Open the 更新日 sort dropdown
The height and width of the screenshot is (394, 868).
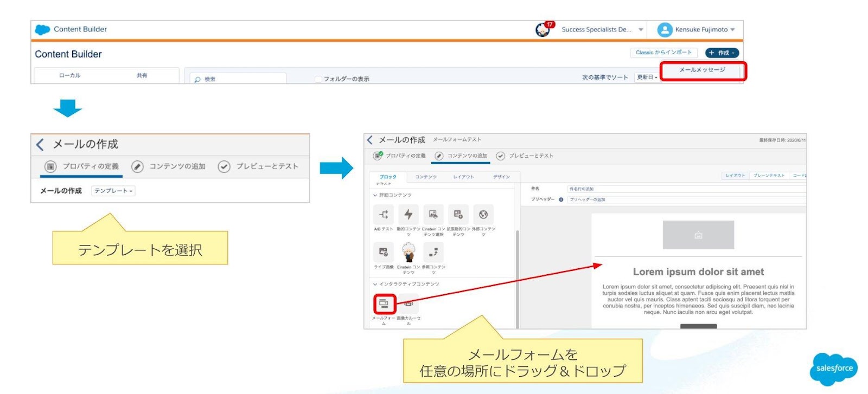point(647,77)
